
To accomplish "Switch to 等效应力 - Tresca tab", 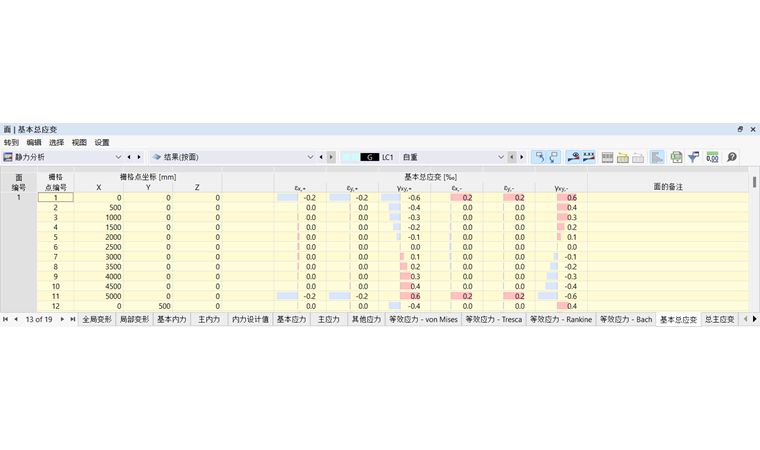I will pos(493,319).
